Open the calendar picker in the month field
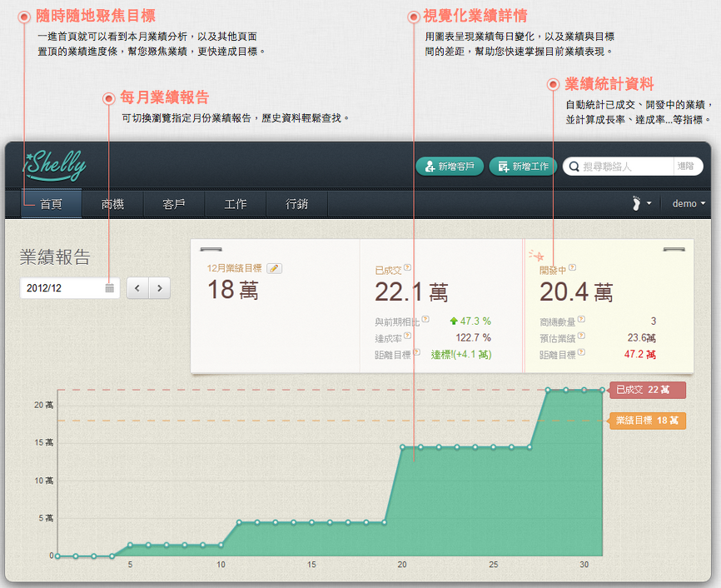Image resolution: width=721 pixels, height=588 pixels. pyautogui.click(x=110, y=288)
